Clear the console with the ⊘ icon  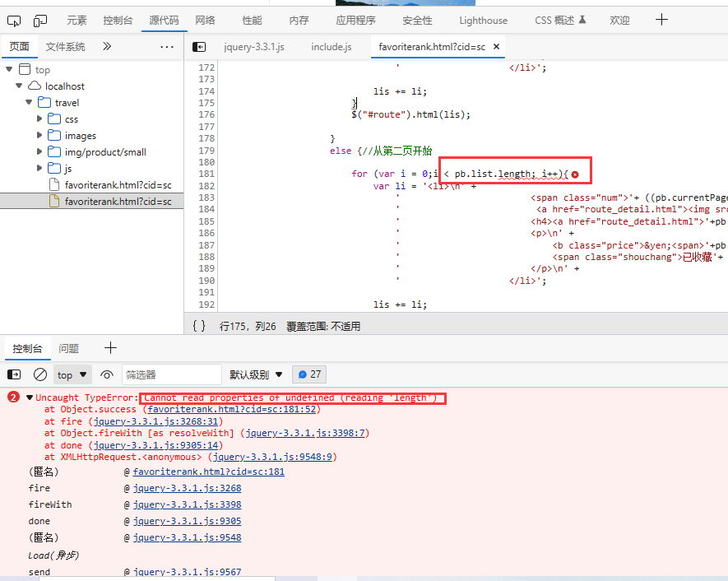(39, 374)
